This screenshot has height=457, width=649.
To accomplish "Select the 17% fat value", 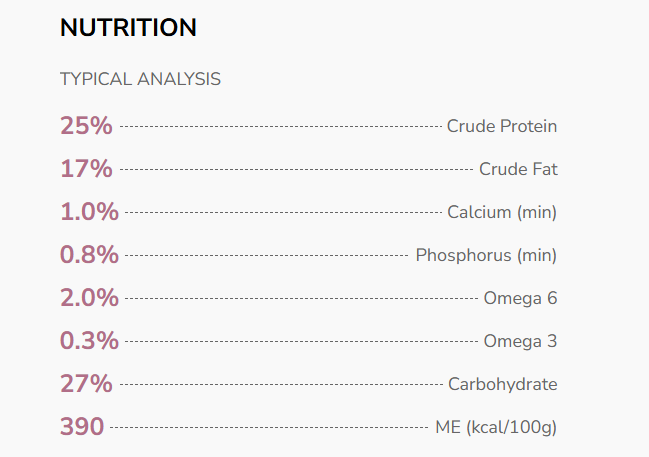I will (86, 169).
